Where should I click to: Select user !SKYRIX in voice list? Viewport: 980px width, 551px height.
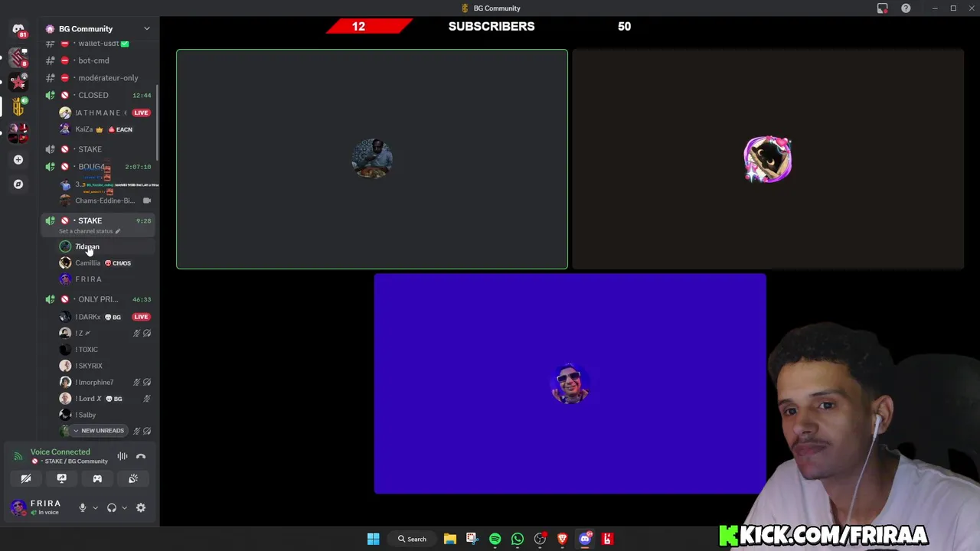pos(105,366)
